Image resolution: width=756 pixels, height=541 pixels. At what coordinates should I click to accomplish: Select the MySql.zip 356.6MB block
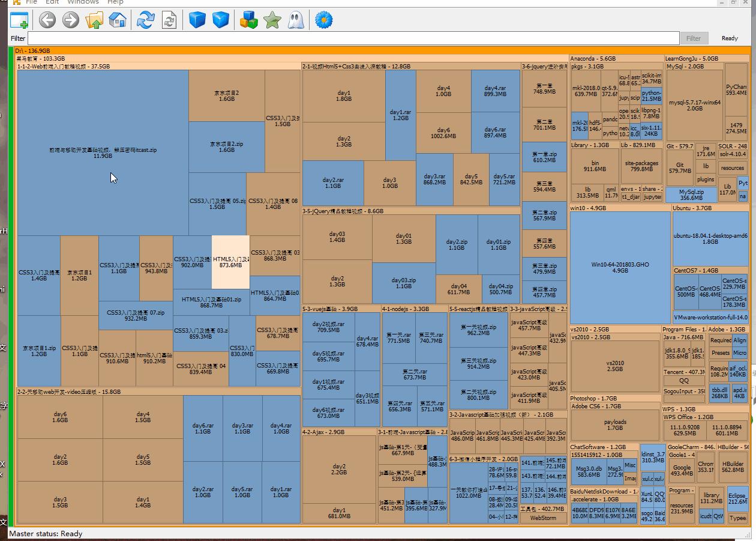[x=691, y=195]
